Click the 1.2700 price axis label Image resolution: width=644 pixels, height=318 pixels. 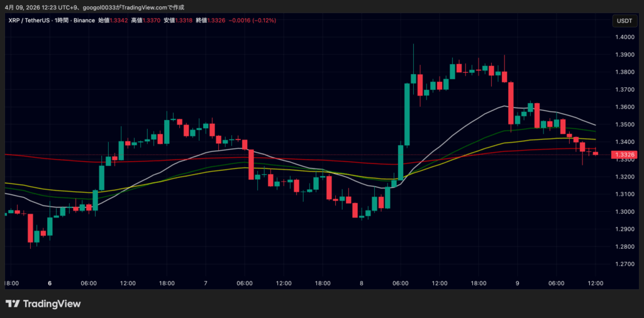pyautogui.click(x=625, y=264)
